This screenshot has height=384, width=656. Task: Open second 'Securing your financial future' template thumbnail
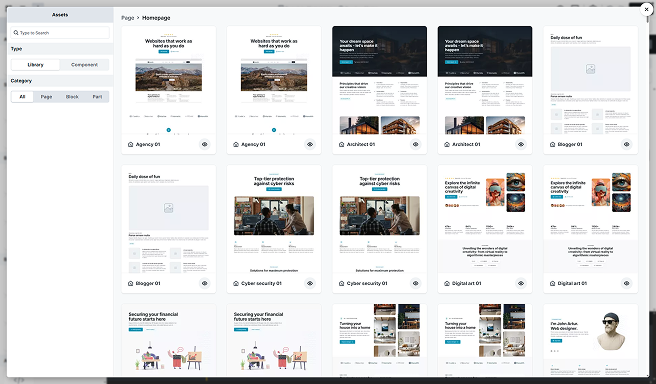point(274,340)
